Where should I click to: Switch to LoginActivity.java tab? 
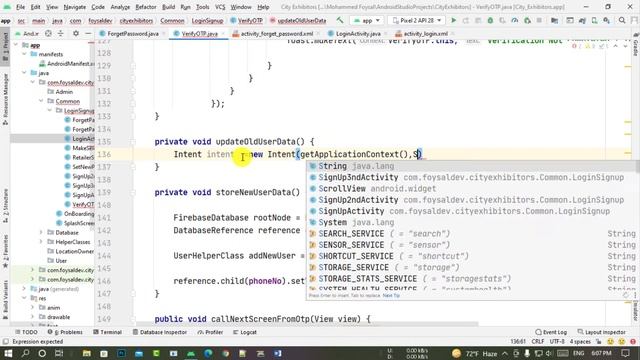click(x=357, y=34)
